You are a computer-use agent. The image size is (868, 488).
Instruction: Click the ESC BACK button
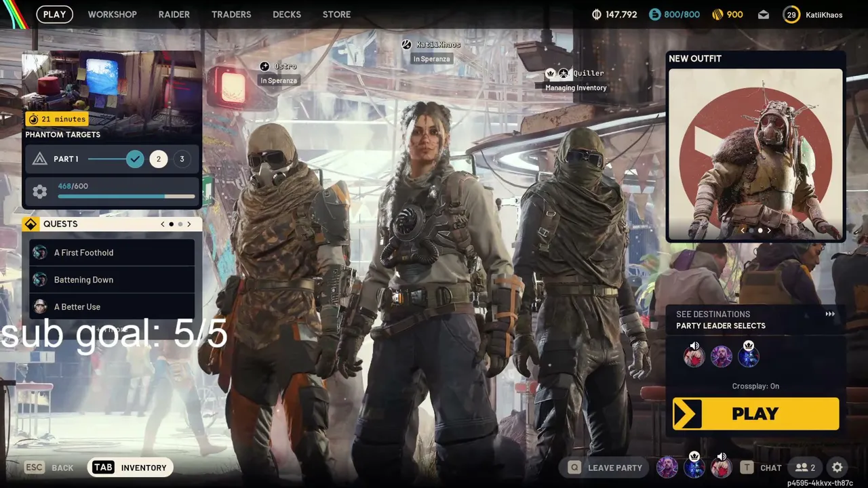tap(49, 468)
